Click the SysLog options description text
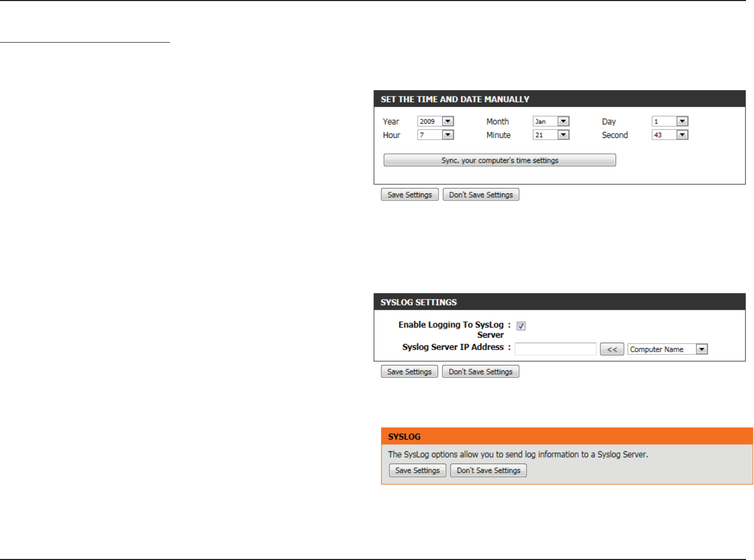The width and height of the screenshot is (754, 560). [518, 455]
